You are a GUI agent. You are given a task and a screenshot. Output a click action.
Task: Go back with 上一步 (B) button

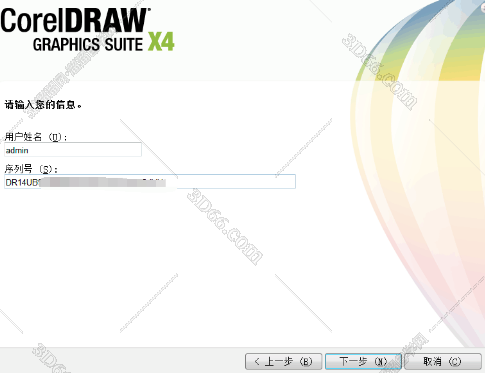click(x=283, y=361)
